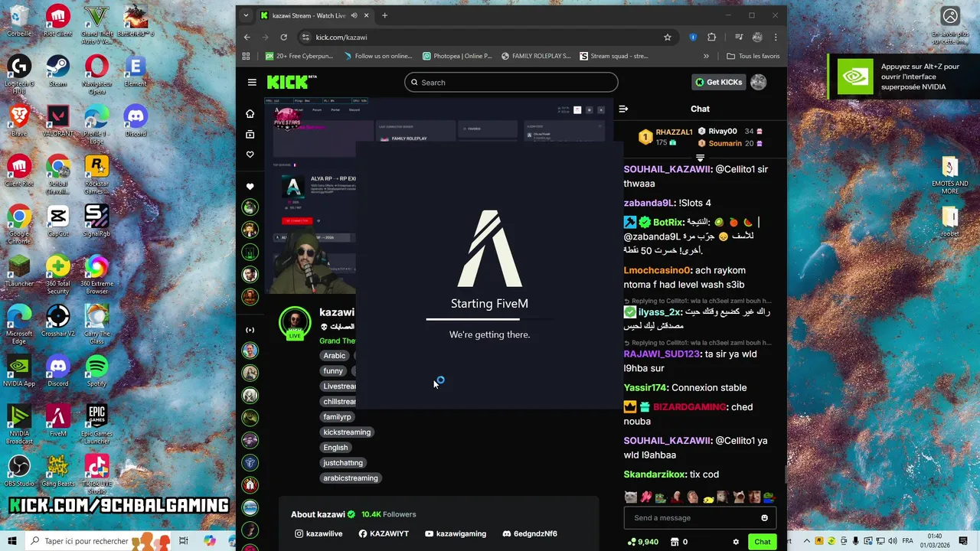Expand recommended channels sidebar toggle
This screenshot has height=551, width=980.
click(x=250, y=330)
